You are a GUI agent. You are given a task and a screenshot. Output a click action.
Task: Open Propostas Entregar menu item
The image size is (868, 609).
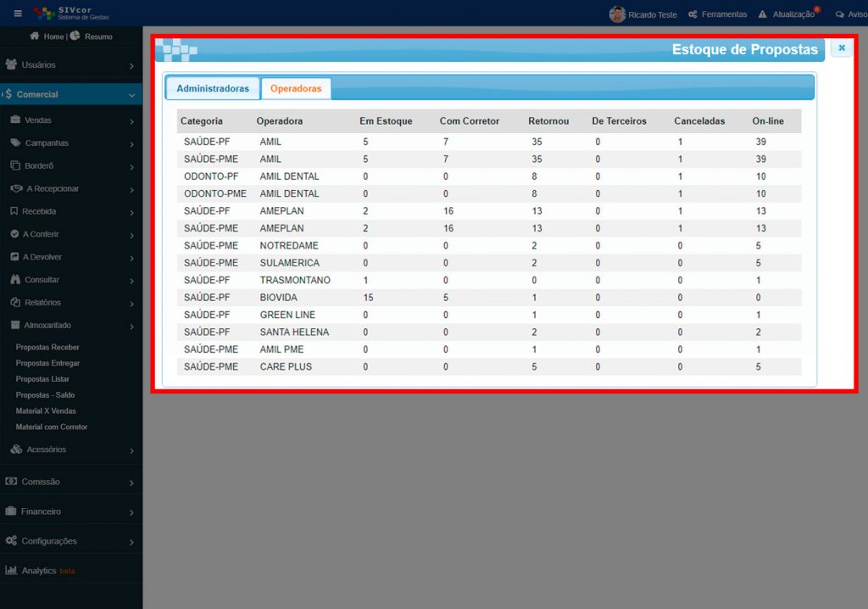47,363
